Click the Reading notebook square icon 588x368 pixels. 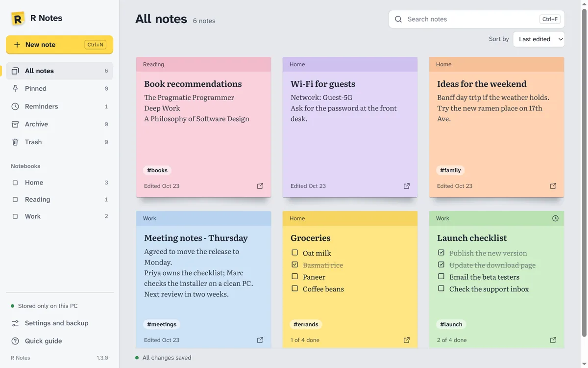15,200
